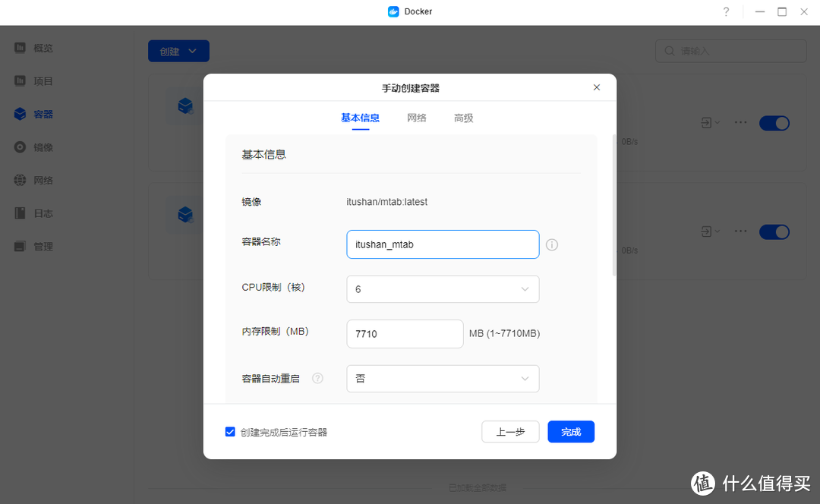This screenshot has height=504, width=820.
Task: Open the 容器自动重启 restart dropdown
Action: [443, 378]
